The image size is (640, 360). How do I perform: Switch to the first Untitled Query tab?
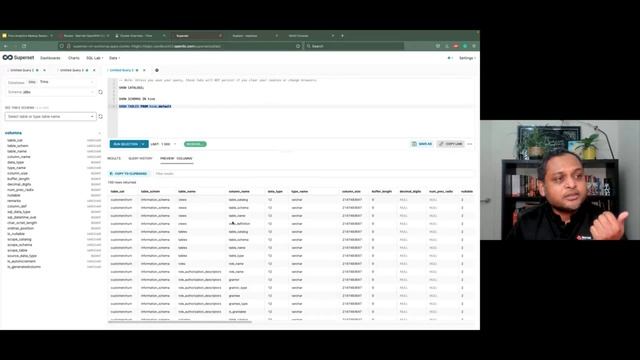click(22, 70)
